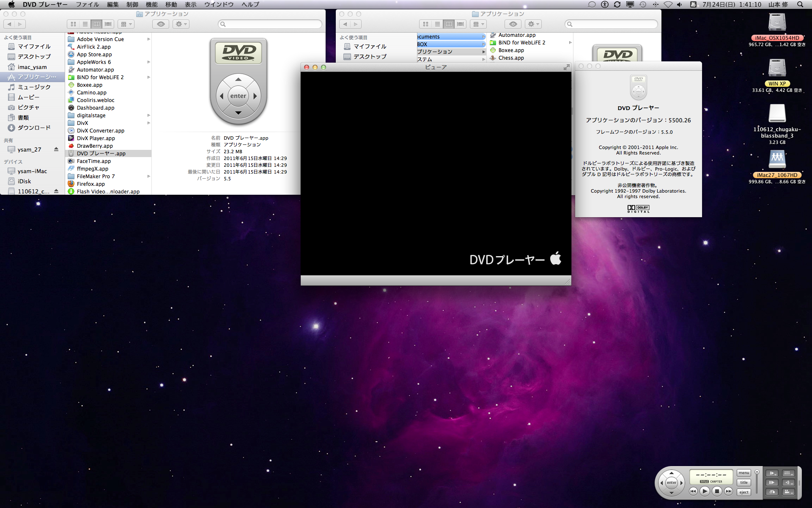This screenshot has width=812, height=508.
Task: Open the 機能 menu in the menu bar
Action: [151, 4]
